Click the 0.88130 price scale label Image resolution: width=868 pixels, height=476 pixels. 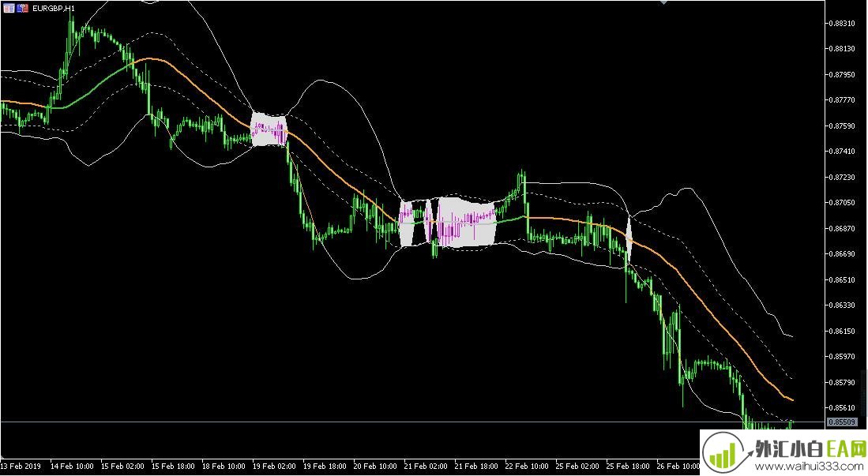point(842,49)
